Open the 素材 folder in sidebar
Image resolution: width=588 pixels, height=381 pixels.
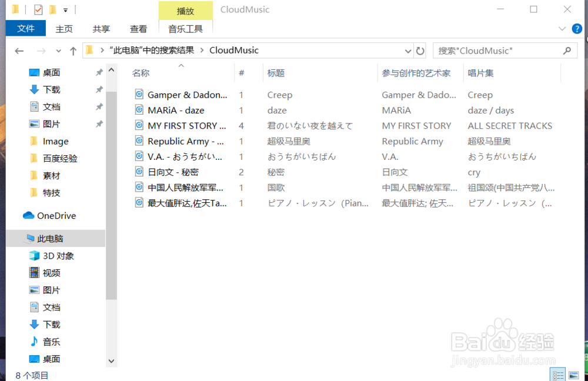click(51, 175)
